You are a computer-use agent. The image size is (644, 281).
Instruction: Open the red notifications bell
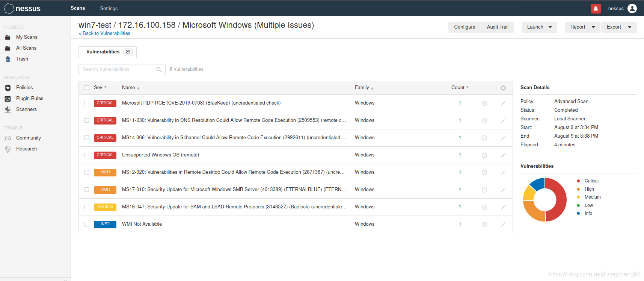(x=596, y=8)
